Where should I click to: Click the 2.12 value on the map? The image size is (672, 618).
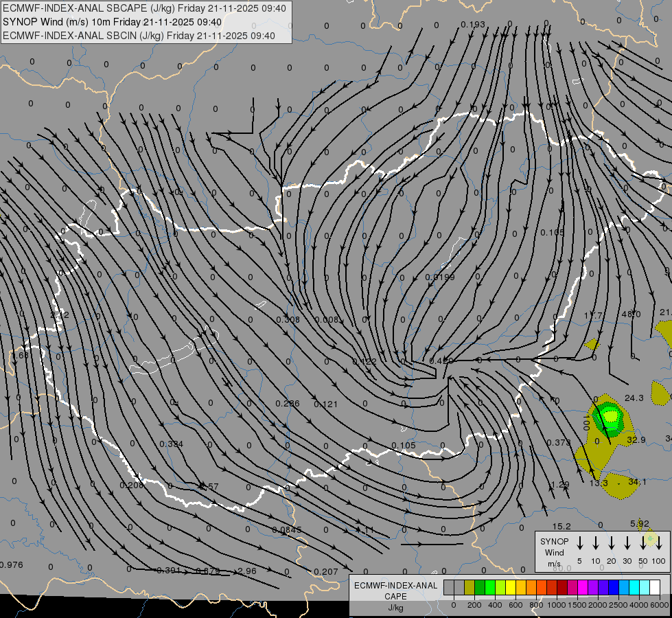[x=60, y=314]
